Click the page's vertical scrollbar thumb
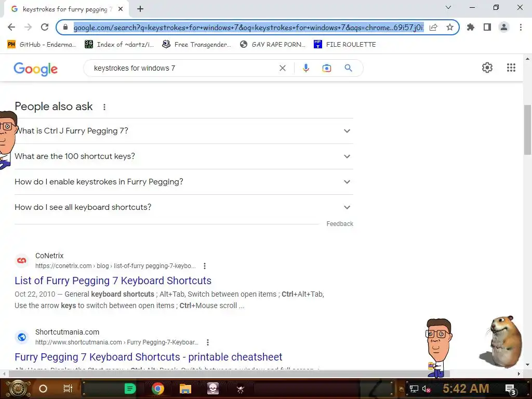This screenshot has height=399, width=532. pos(527,129)
